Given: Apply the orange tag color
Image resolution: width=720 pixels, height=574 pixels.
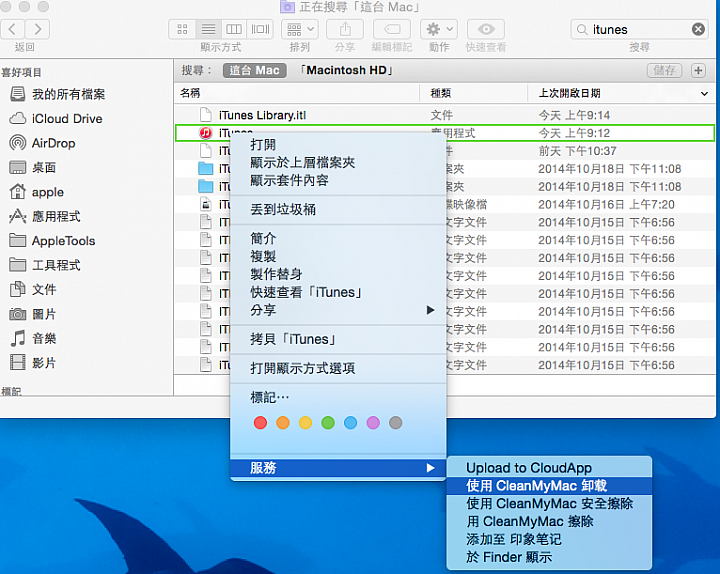Looking at the screenshot, I should (283, 422).
